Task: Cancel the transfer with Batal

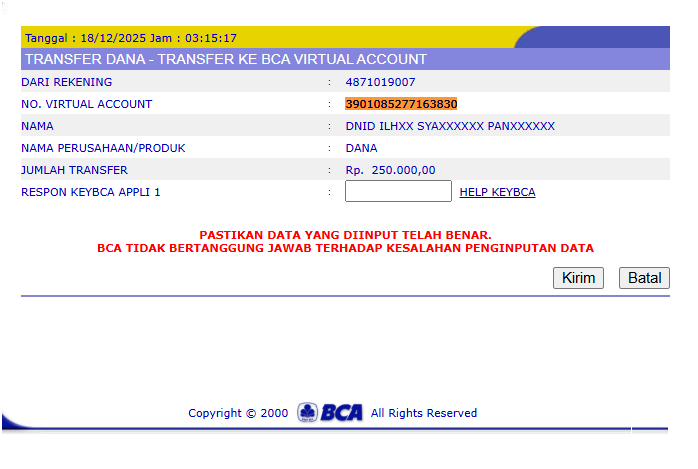Action: (644, 278)
